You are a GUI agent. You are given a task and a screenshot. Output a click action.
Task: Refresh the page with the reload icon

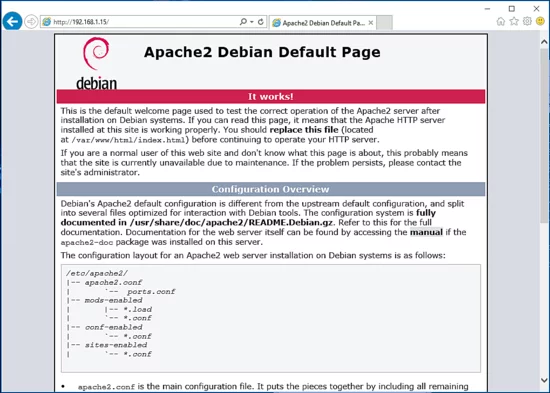[x=261, y=22]
